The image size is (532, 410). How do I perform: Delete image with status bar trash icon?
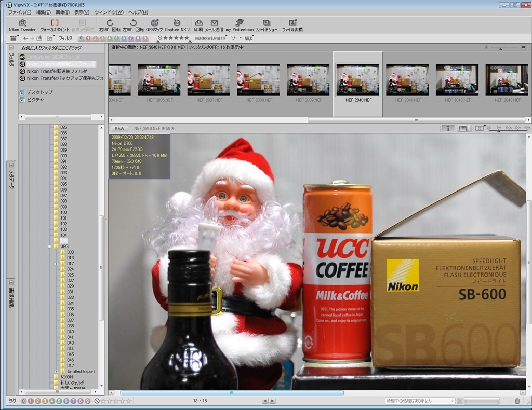pyautogui.click(x=517, y=401)
